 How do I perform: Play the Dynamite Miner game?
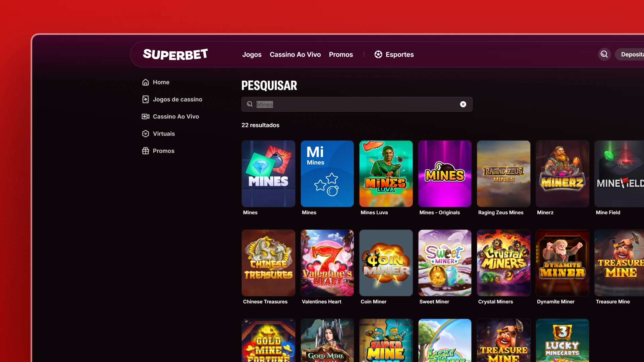coord(562,263)
